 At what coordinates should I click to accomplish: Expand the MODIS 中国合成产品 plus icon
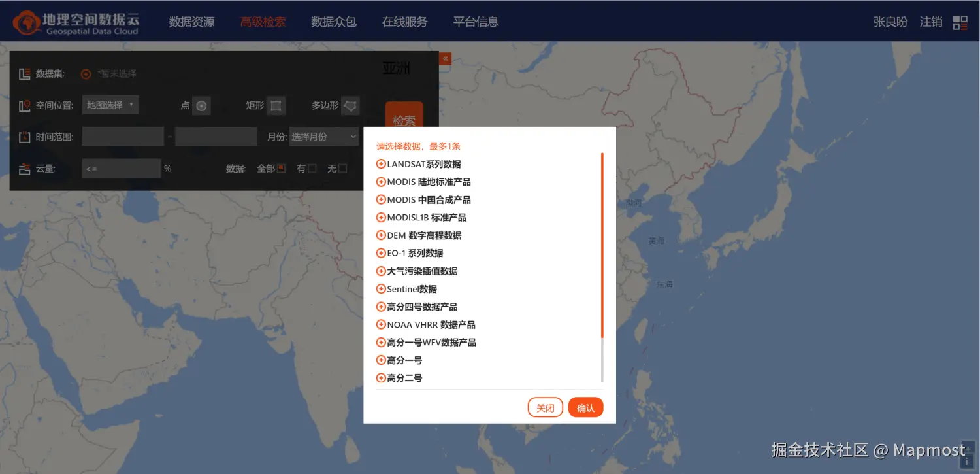(381, 199)
